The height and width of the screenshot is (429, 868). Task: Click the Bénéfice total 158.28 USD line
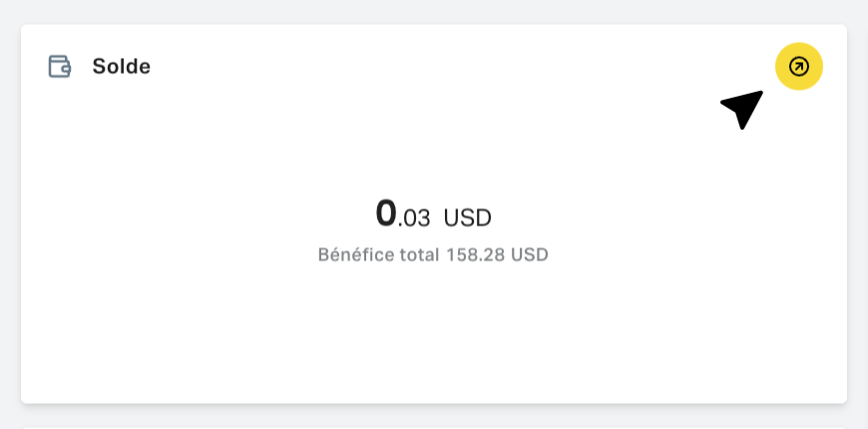pos(433,254)
